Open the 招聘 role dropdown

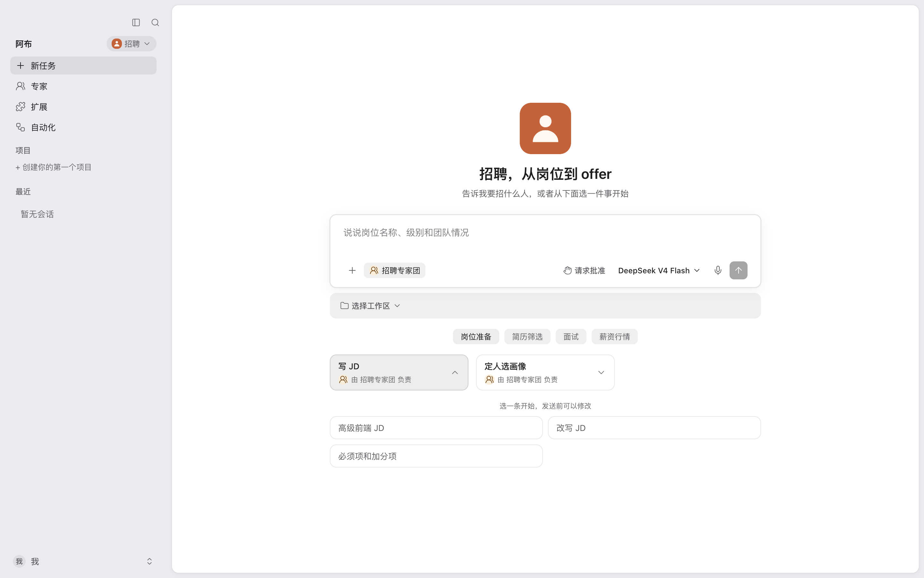(131, 44)
